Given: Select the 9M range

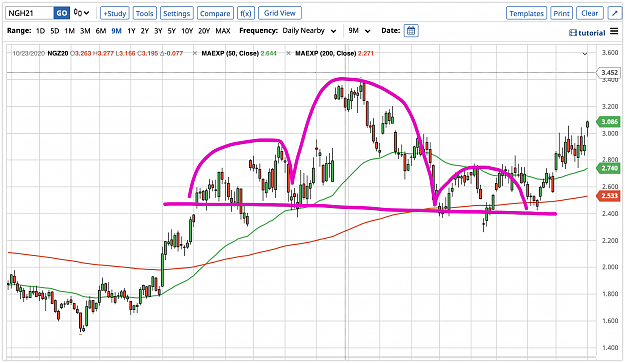Looking at the screenshot, I should point(116,31).
